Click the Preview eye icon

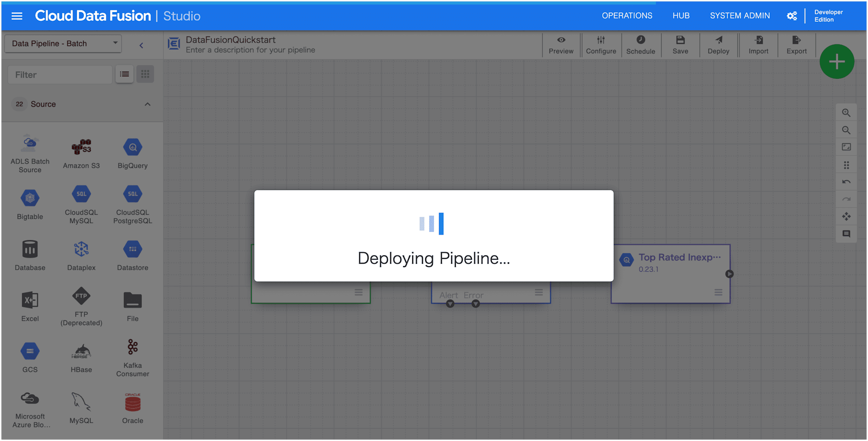point(561,40)
